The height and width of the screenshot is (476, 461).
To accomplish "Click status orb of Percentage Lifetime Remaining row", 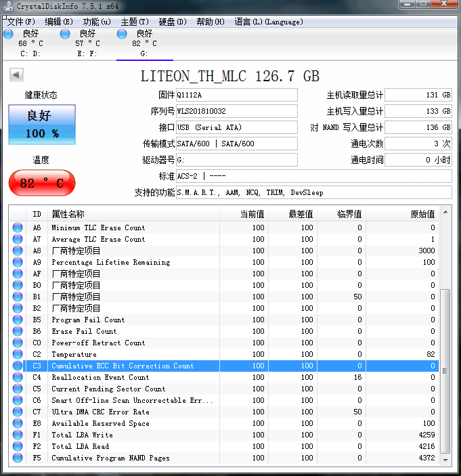I will click(x=18, y=262).
